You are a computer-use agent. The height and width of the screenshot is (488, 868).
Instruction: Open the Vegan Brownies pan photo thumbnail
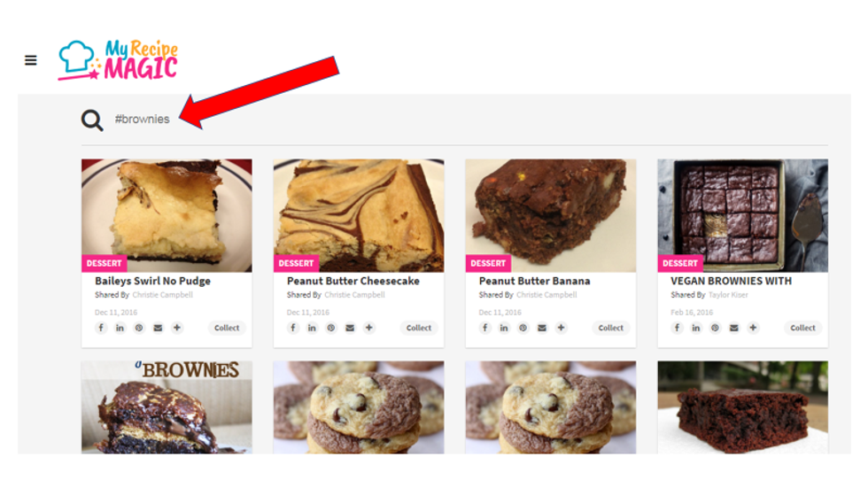point(742,216)
